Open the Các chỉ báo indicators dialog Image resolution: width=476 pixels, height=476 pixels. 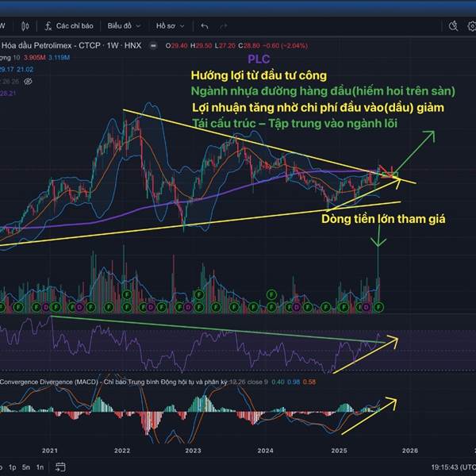coord(69,26)
